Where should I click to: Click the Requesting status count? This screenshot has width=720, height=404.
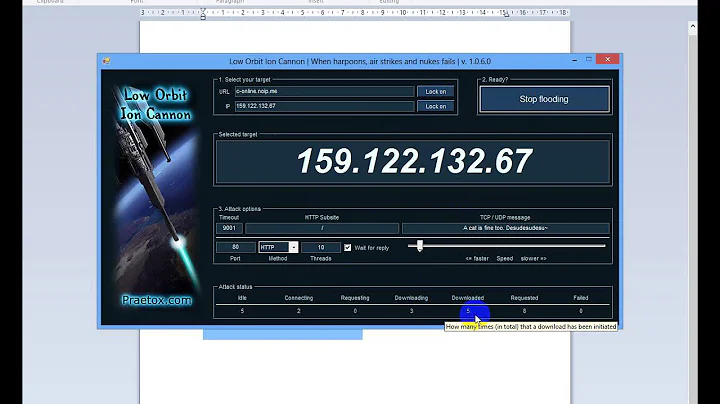pyautogui.click(x=355, y=311)
